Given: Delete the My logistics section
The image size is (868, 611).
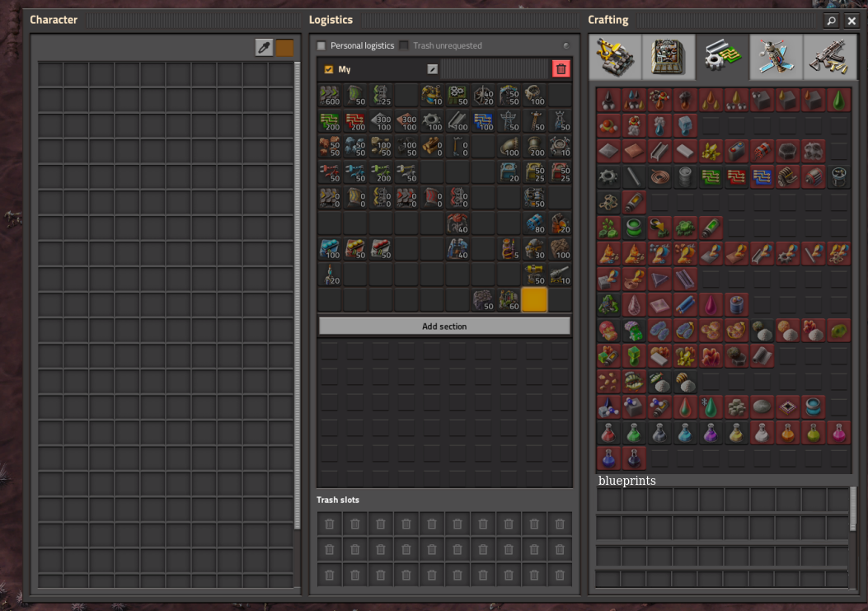Looking at the screenshot, I should [x=561, y=69].
